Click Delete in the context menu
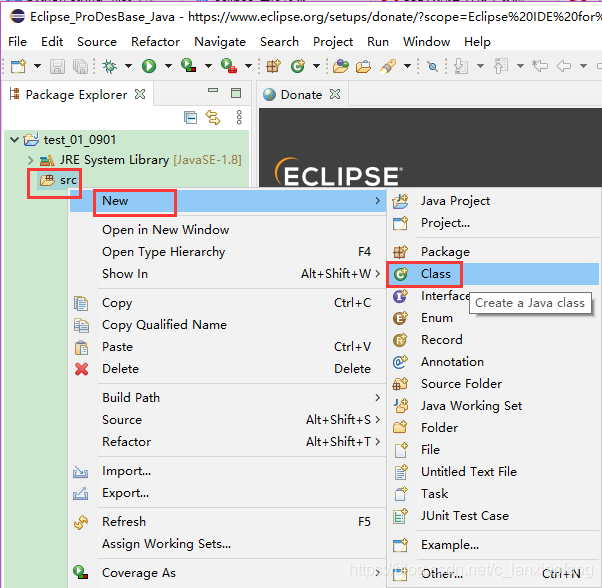 (227, 369)
